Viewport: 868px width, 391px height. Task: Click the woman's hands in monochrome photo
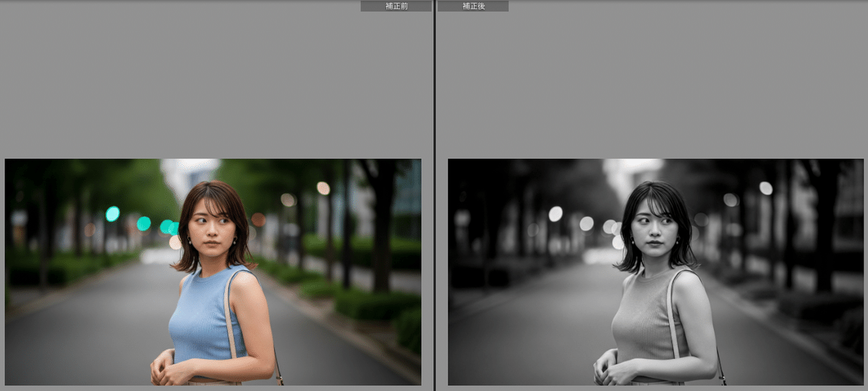point(613,369)
